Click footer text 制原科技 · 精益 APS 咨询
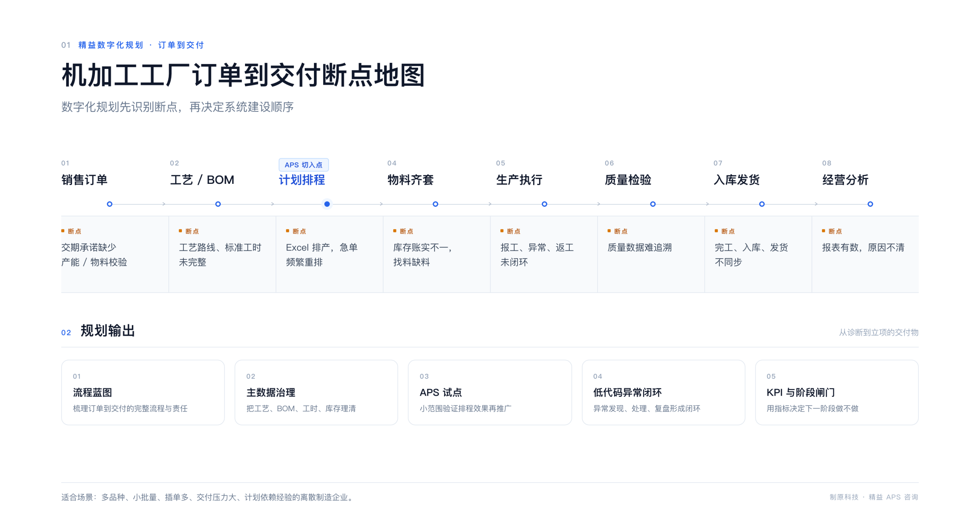 click(x=874, y=497)
